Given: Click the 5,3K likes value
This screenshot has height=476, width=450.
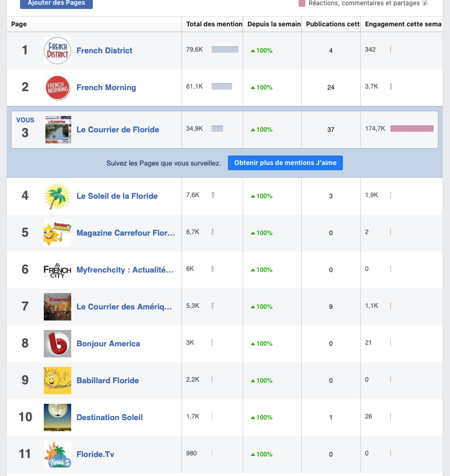Looking at the screenshot, I should pos(193,306).
